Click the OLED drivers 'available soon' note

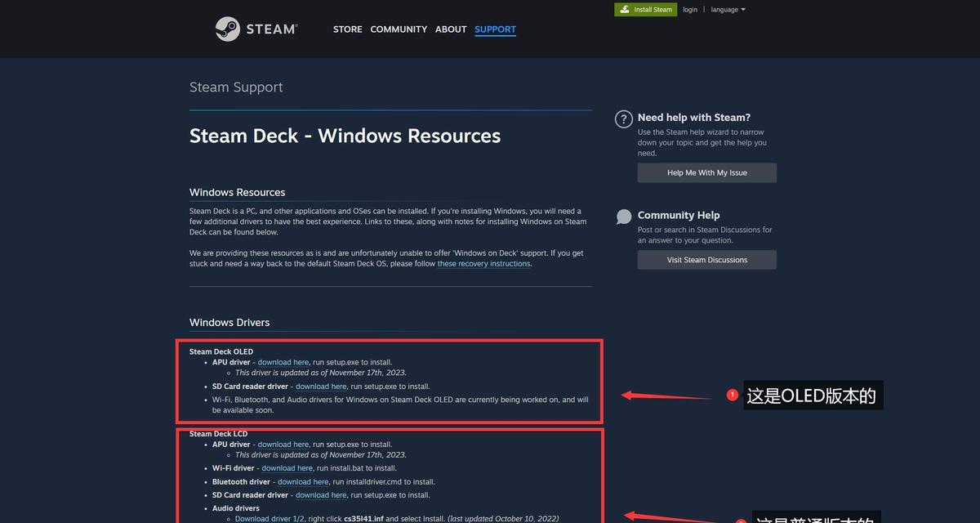point(400,405)
